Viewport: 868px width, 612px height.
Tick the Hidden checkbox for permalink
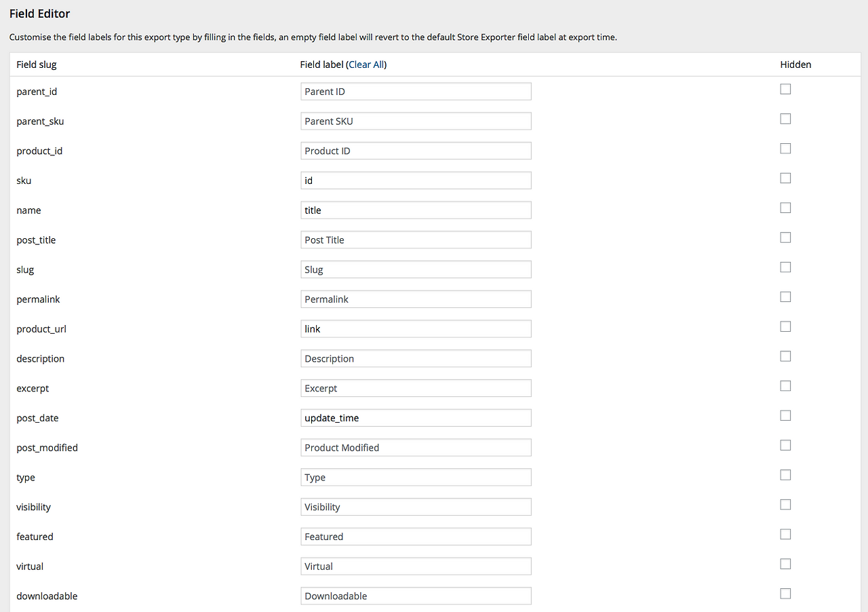[785, 297]
